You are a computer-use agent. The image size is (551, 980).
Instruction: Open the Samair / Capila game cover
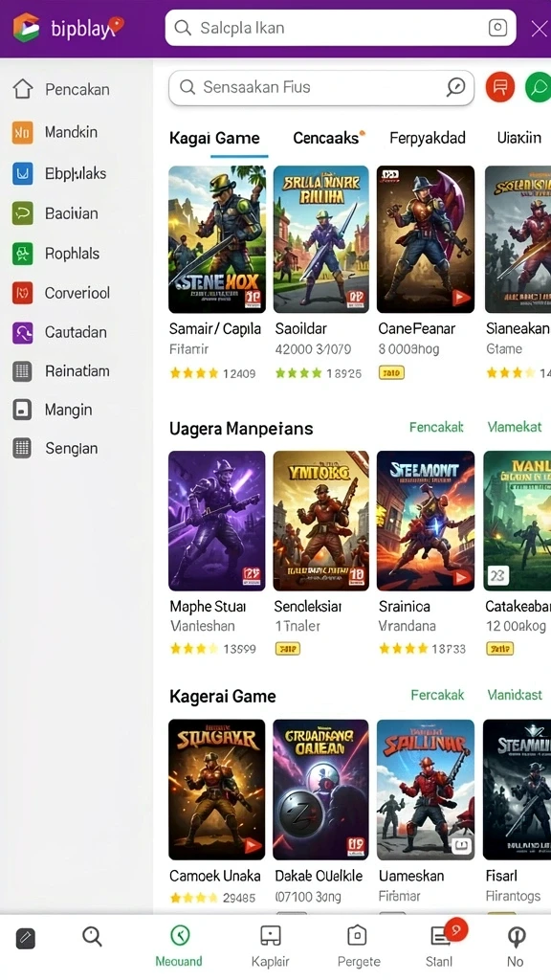[x=217, y=238]
